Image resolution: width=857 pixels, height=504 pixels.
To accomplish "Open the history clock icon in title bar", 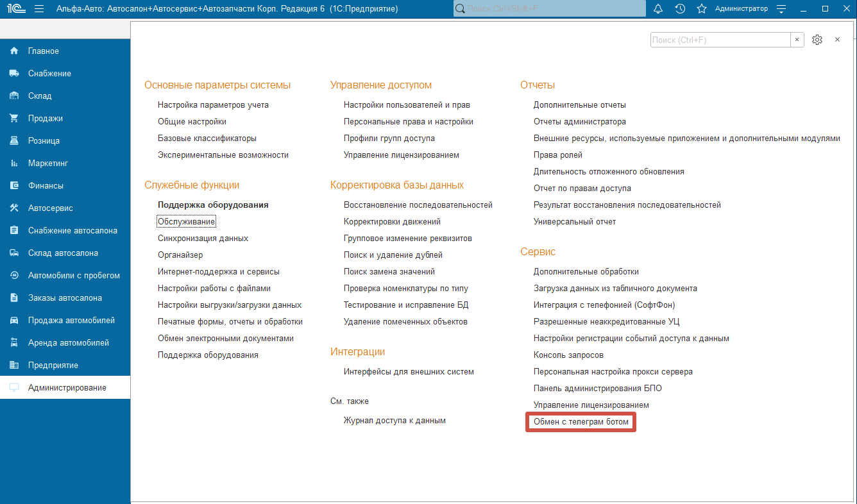I will 680,8.
